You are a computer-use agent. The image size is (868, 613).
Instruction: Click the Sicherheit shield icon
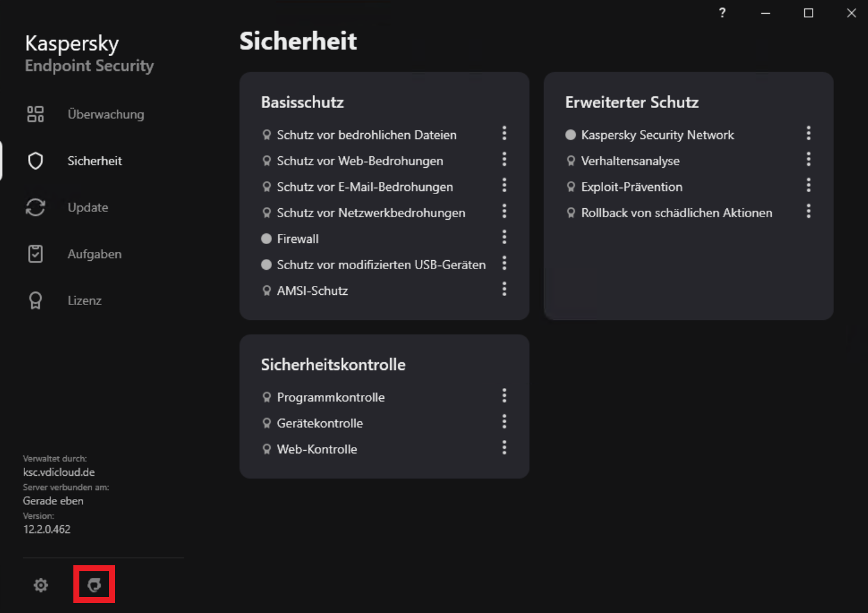(36, 161)
